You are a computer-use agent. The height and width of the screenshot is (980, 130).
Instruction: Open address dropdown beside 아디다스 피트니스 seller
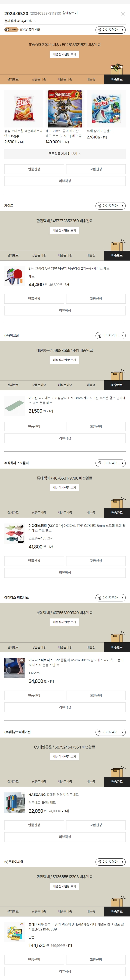[110, 598]
